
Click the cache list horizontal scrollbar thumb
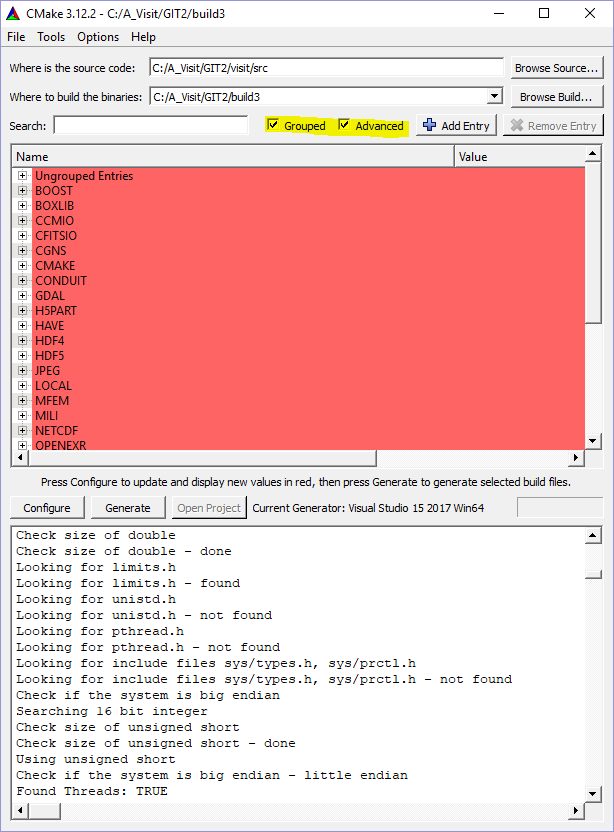202,457
